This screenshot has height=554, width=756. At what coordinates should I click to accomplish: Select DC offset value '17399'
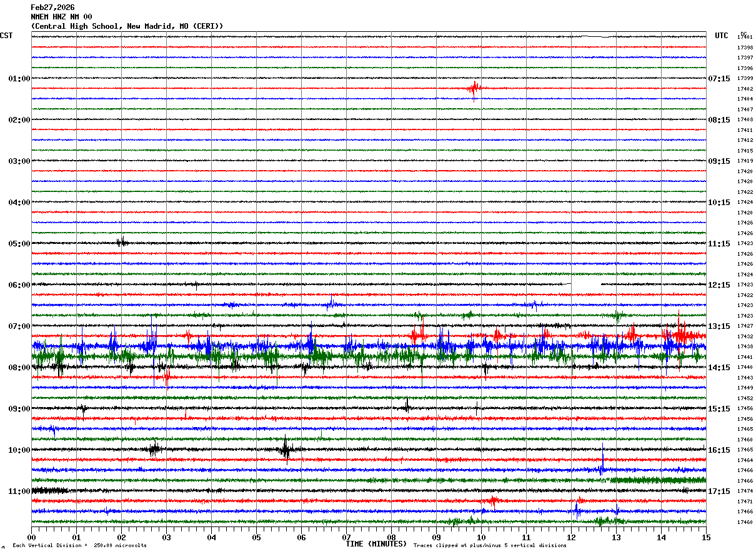click(x=745, y=79)
